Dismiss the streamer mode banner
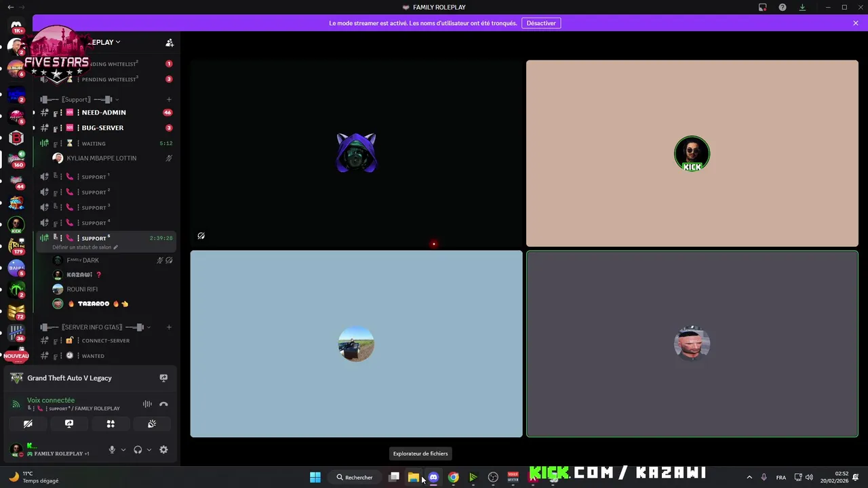The image size is (868, 488). (856, 23)
